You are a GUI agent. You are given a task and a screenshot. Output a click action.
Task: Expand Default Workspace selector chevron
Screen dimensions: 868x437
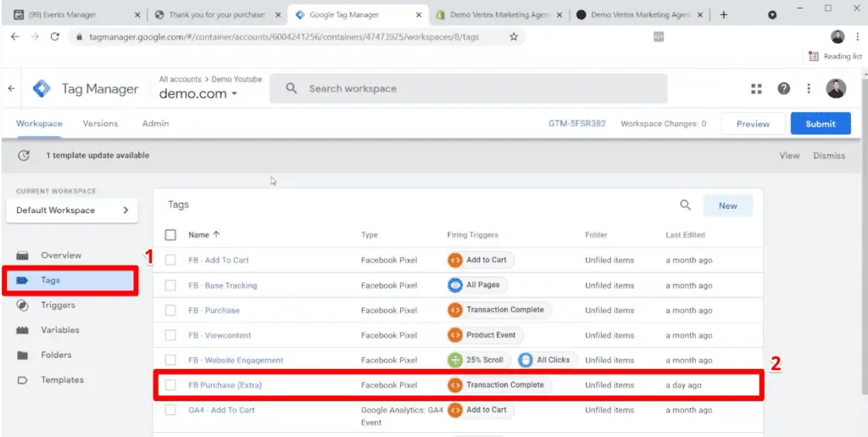[x=125, y=210]
